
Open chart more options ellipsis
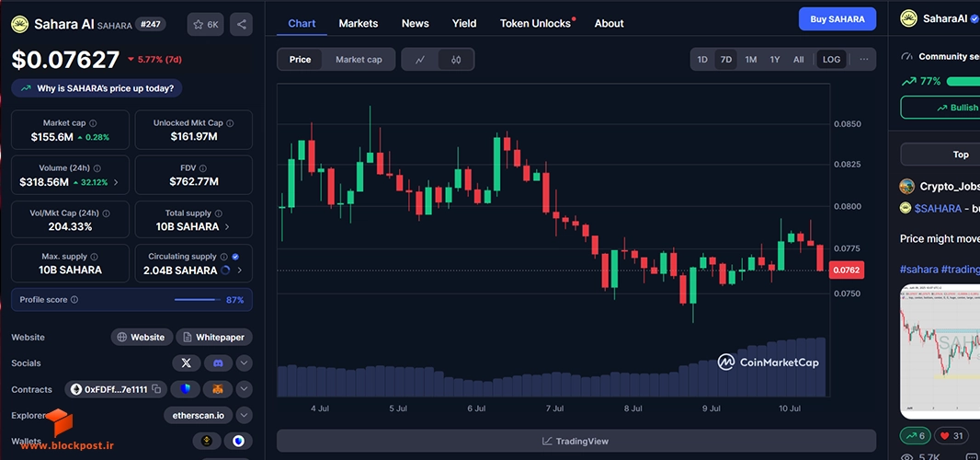coord(864,60)
